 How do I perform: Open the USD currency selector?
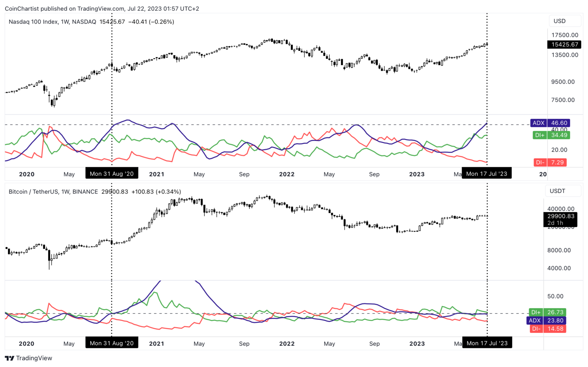coord(559,21)
